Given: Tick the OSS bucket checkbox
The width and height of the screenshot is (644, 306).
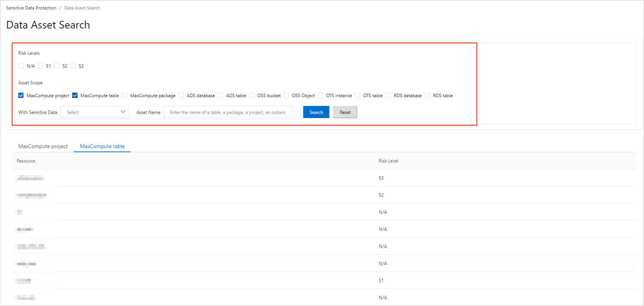Looking at the screenshot, I should pyautogui.click(x=252, y=95).
